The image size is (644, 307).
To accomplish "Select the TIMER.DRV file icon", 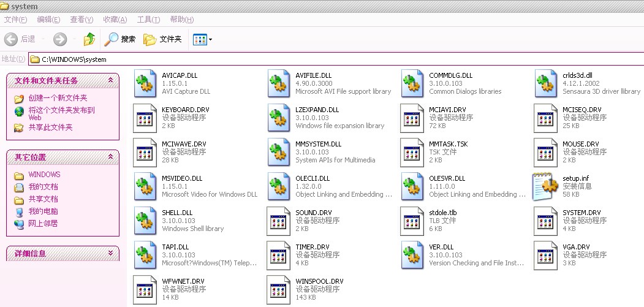I will (278, 255).
